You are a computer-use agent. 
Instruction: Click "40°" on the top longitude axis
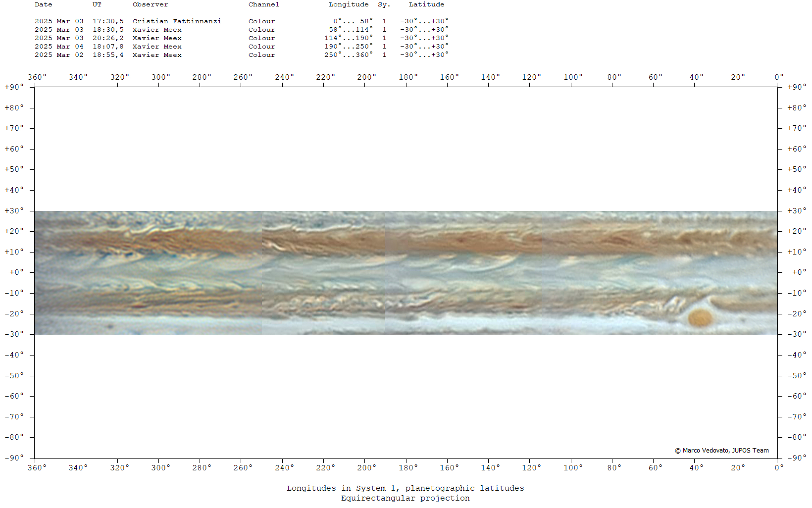click(x=696, y=77)
